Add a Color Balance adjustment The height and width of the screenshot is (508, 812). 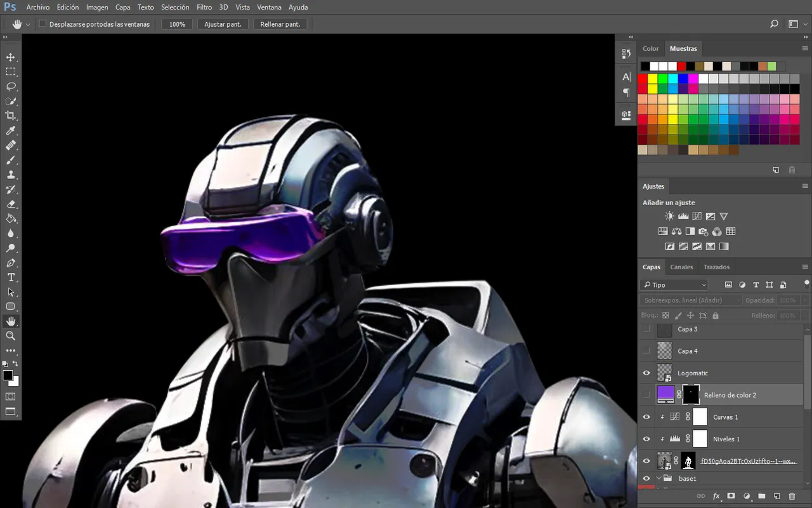point(676,231)
